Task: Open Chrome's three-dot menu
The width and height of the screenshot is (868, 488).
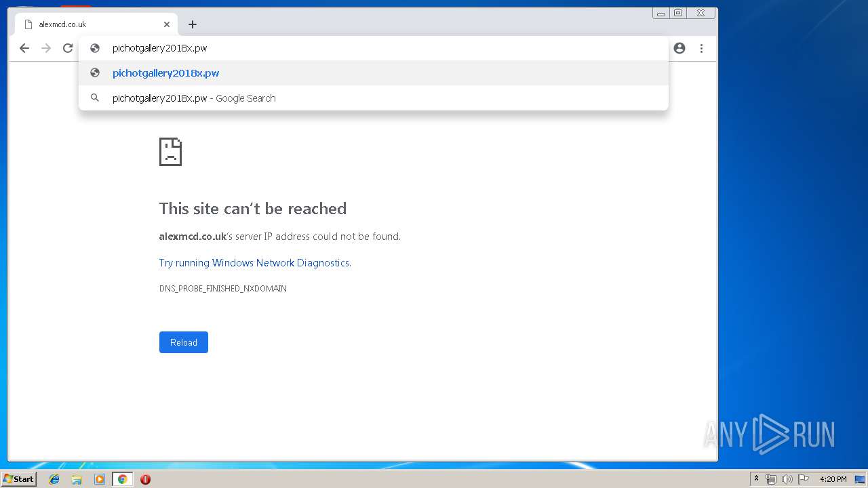Action: click(701, 48)
